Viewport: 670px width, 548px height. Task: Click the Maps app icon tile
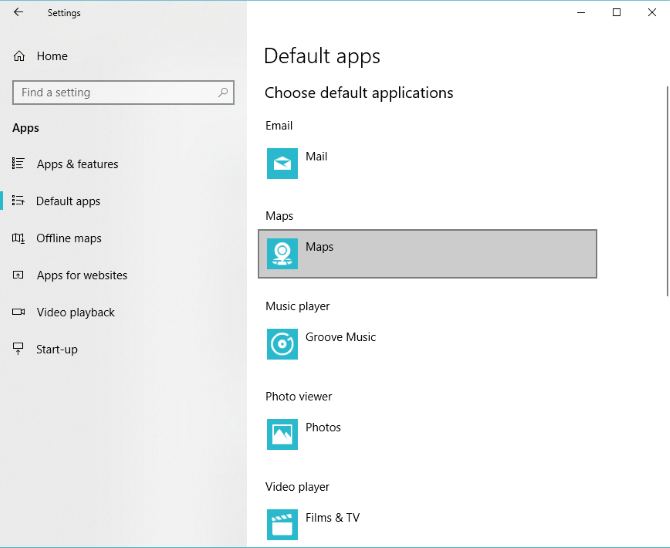tap(283, 254)
